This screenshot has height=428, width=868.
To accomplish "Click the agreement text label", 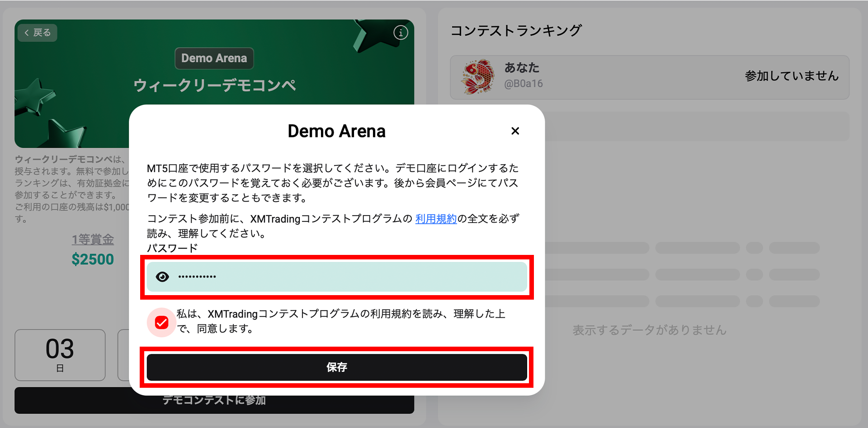I will [x=341, y=321].
